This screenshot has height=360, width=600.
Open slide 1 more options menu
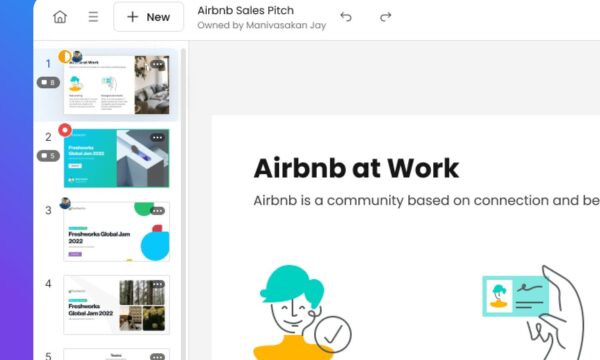(157, 64)
